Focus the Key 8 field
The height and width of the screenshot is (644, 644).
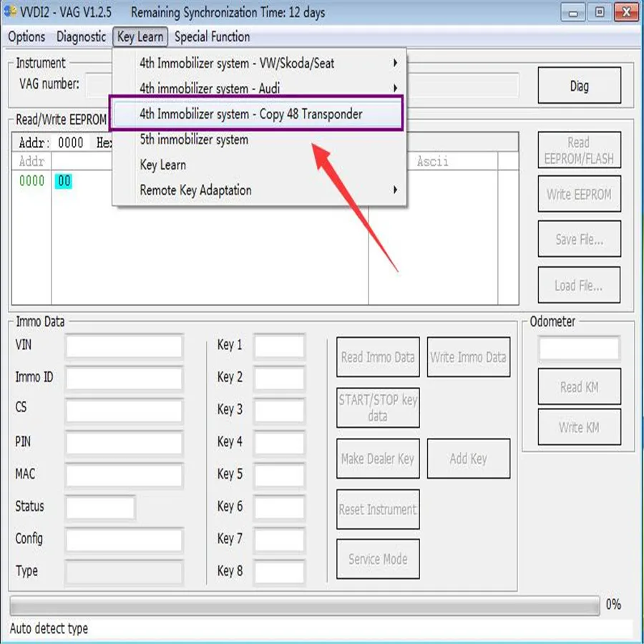279,572
